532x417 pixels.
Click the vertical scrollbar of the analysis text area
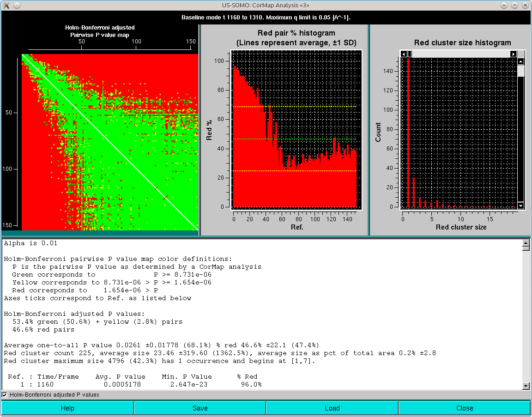tap(526, 314)
